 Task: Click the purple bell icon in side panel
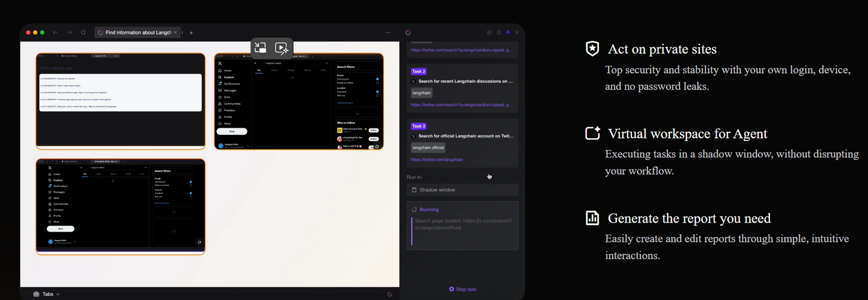pos(508,32)
